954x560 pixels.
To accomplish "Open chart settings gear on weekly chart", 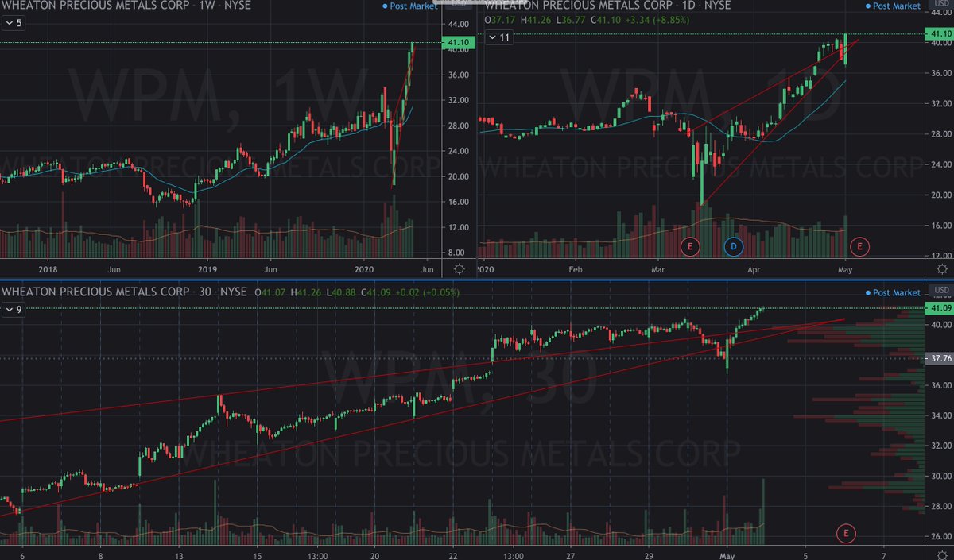I will (459, 269).
